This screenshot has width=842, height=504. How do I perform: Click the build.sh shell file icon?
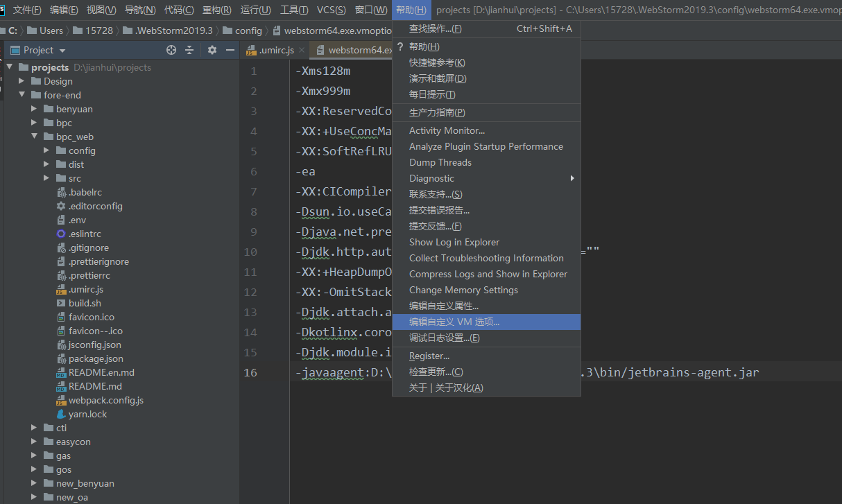(61, 303)
